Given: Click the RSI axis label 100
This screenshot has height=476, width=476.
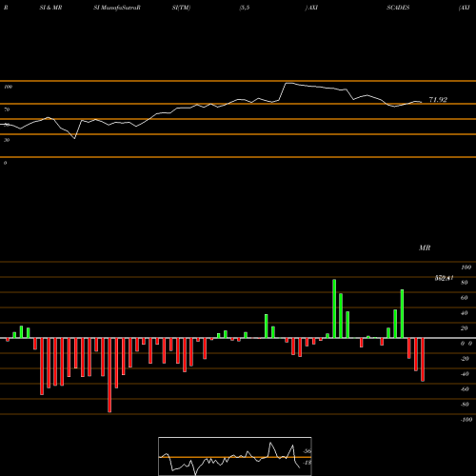Looking at the screenshot, I should point(9,87).
